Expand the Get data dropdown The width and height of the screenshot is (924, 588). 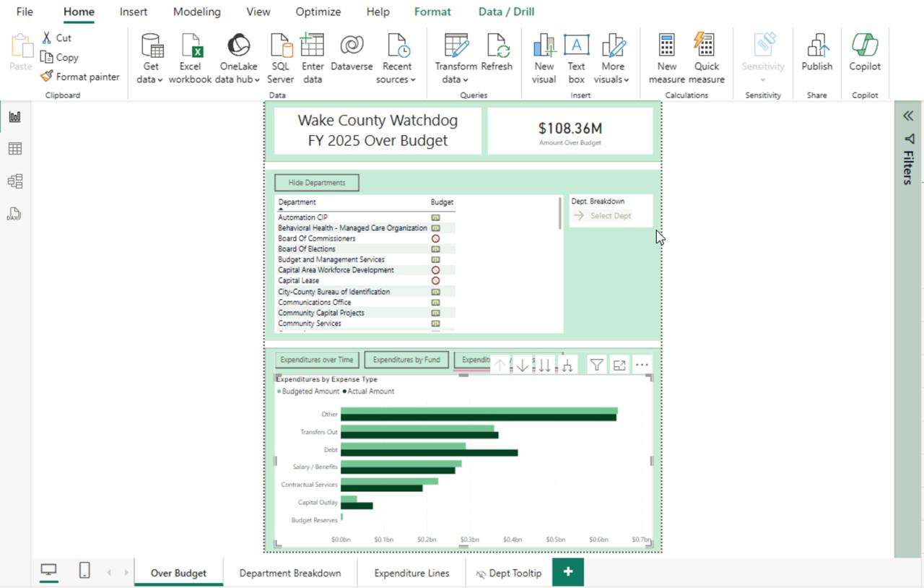tap(150, 79)
